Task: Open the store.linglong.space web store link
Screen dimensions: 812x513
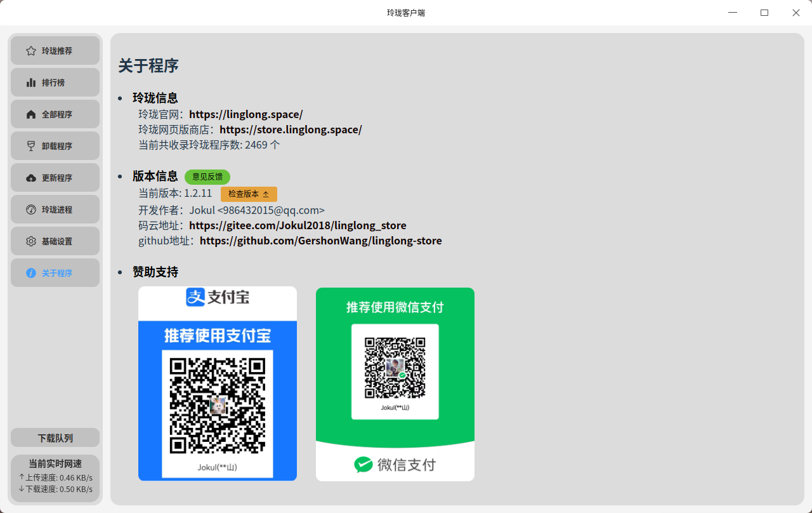Action: pos(291,130)
